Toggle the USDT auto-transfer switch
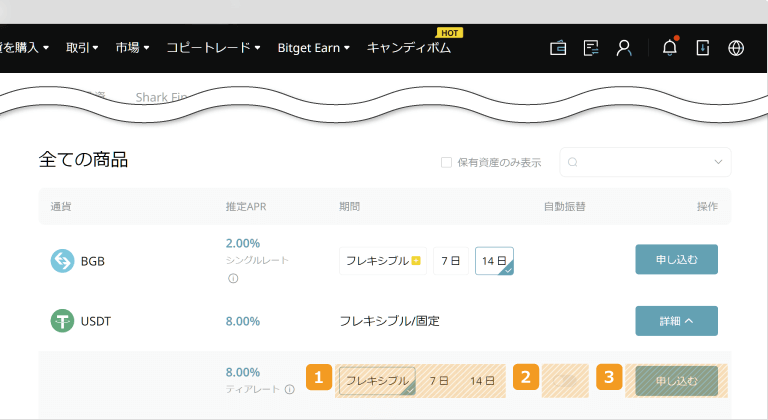 click(x=565, y=381)
